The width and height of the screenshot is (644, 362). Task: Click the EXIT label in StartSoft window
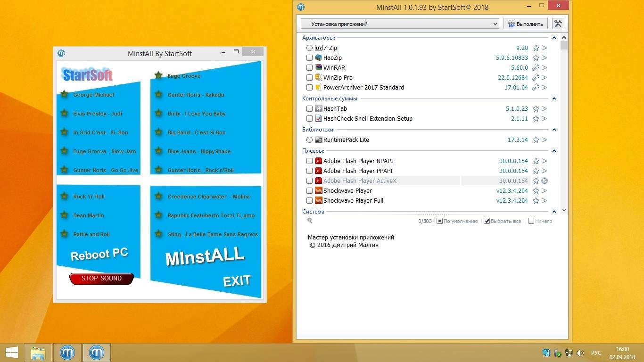coord(237,281)
